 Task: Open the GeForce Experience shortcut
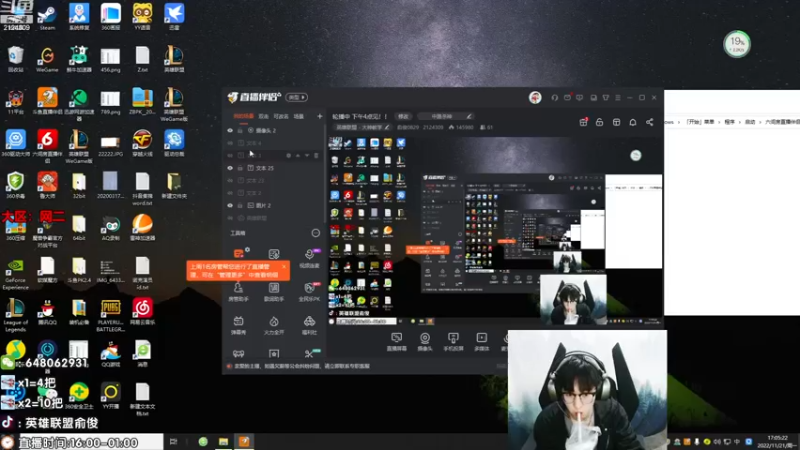(x=15, y=273)
